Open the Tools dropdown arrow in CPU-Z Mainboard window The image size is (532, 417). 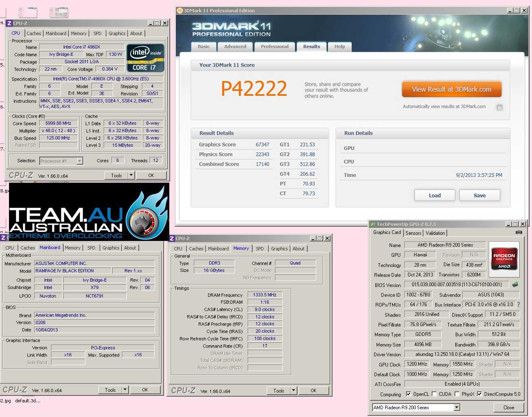point(125,390)
